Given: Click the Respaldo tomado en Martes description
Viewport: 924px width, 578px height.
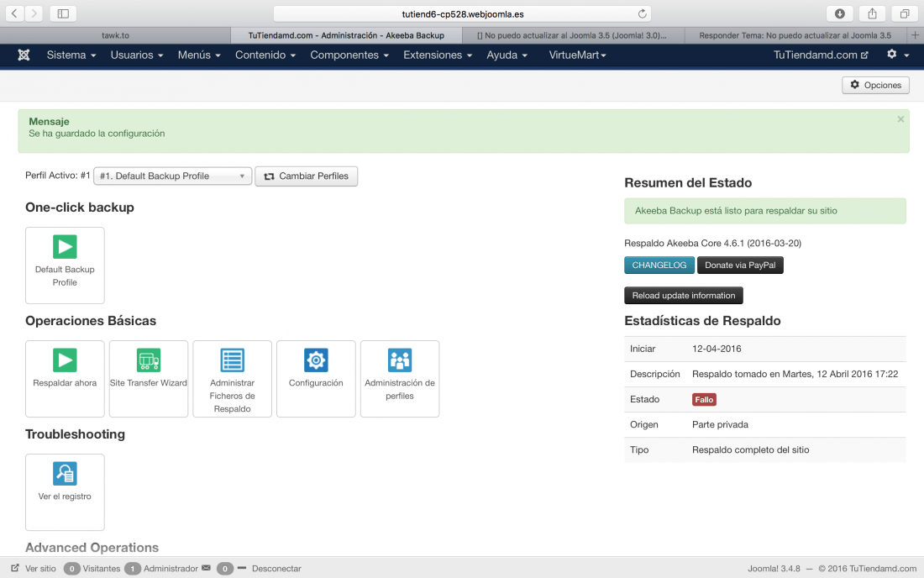Looking at the screenshot, I should (795, 374).
